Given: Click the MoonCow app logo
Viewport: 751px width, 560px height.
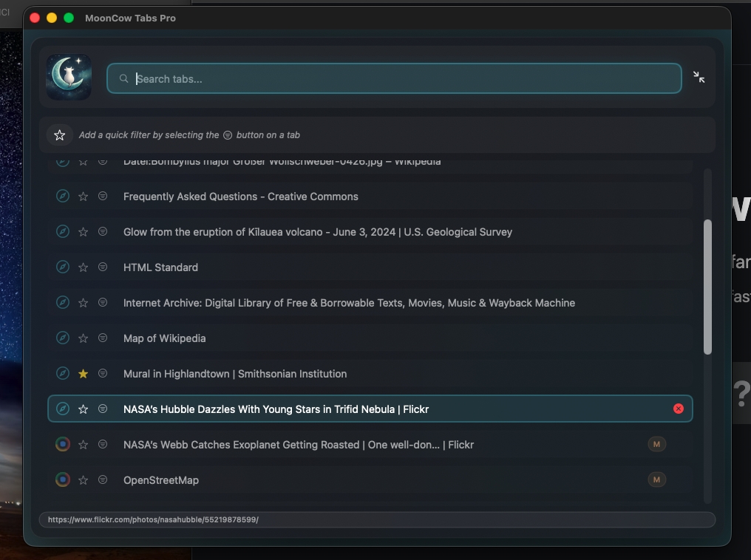Looking at the screenshot, I should pos(69,77).
